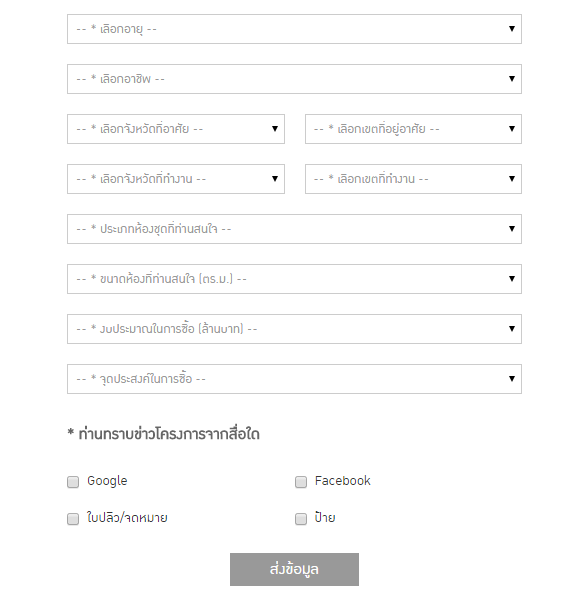Click the arrow of the age dropdown
586x595 pixels.
coord(512,28)
